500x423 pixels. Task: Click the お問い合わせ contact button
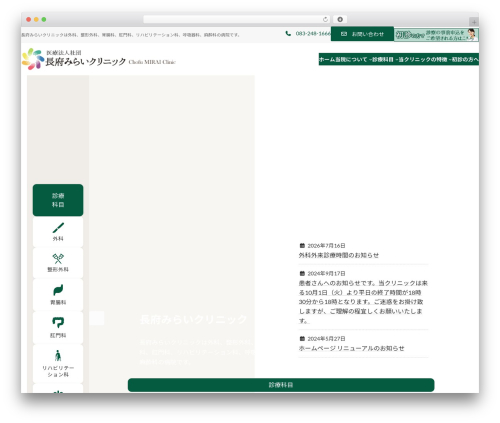click(362, 34)
